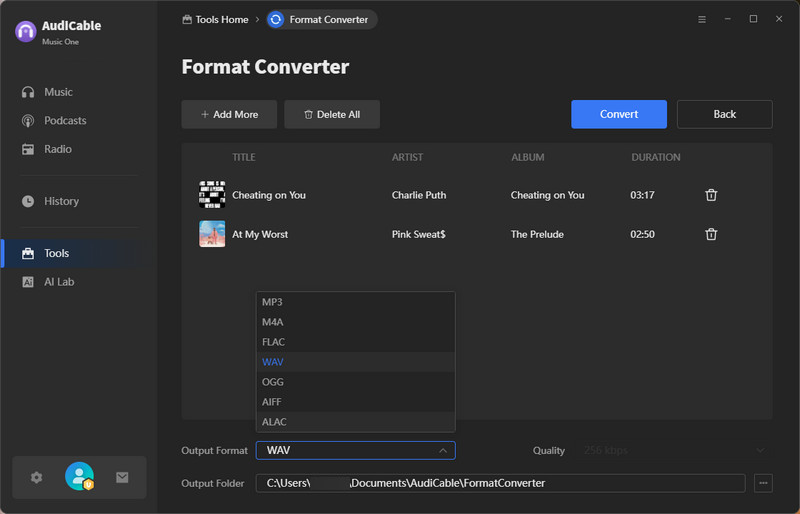
Task: Open the Radio sidebar icon
Action: tap(28, 149)
